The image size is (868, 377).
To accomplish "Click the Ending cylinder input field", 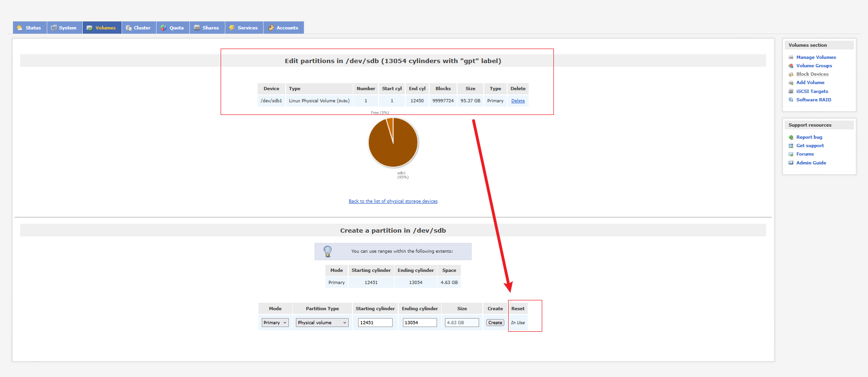I will click(x=420, y=323).
